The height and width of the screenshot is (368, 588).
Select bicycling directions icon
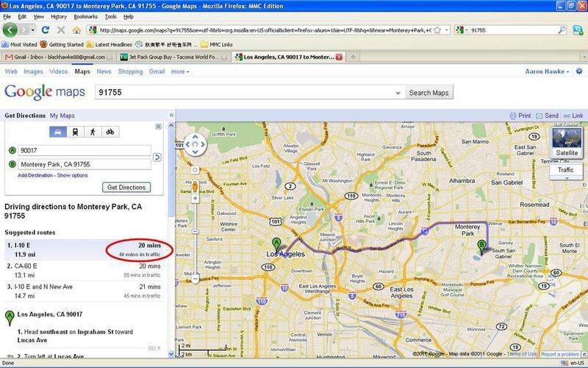pyautogui.click(x=110, y=132)
